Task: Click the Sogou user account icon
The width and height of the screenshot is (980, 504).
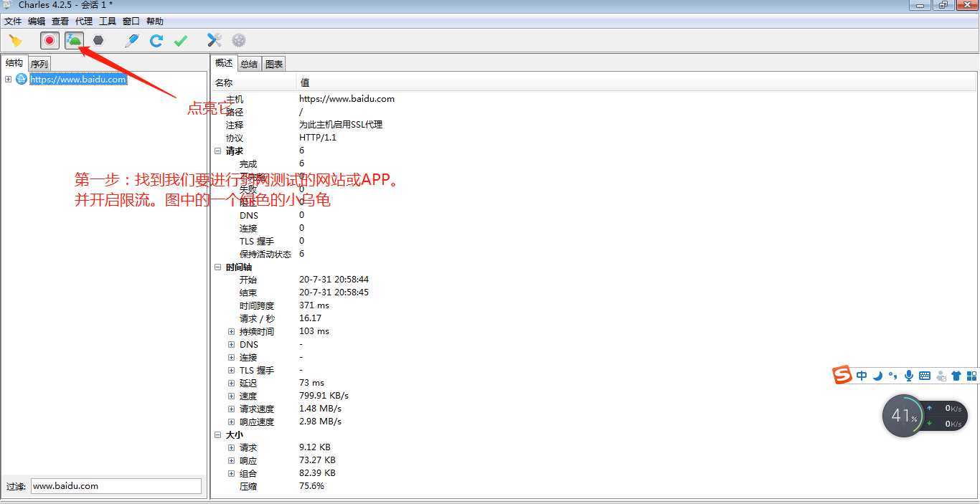Action: 941,376
